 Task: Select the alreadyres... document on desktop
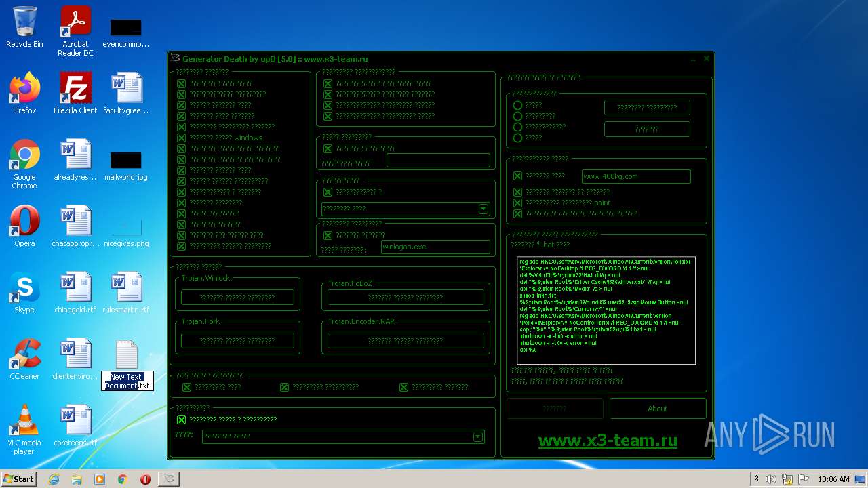(75, 160)
